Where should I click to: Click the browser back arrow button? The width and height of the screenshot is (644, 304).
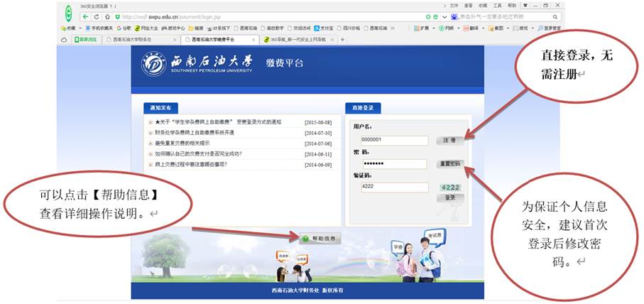86,16
